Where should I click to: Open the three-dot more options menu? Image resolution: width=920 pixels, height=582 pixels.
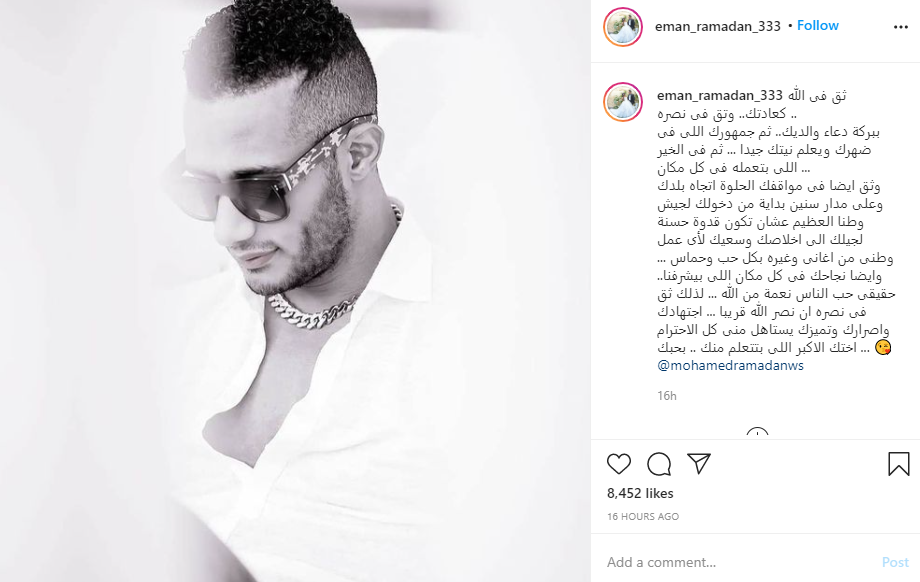click(x=901, y=27)
